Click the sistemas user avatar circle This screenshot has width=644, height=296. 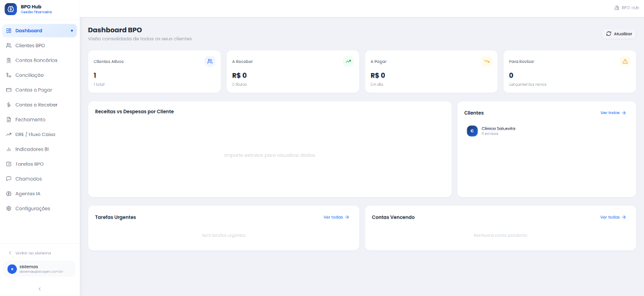click(x=13, y=269)
